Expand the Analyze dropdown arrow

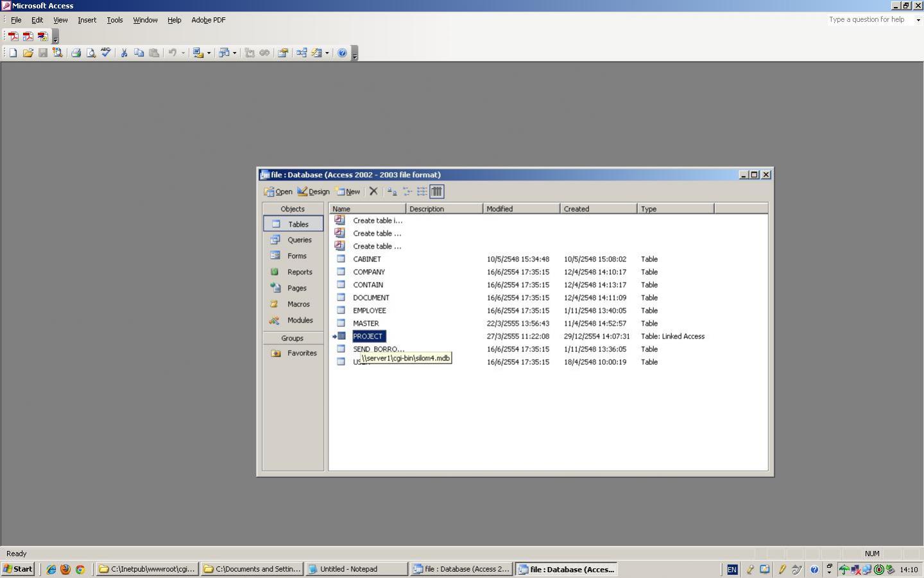pyautogui.click(x=234, y=53)
